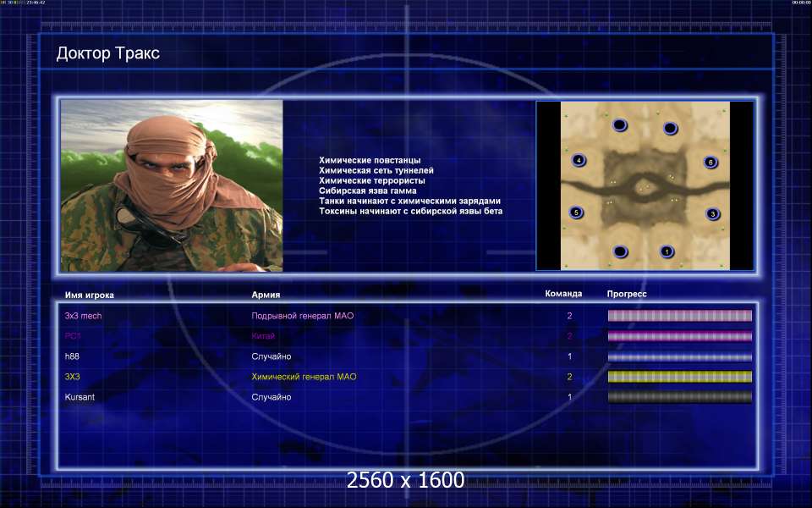This screenshot has width=812, height=508.
Task: Pick start position marker 5 on minimap
Action: tap(576, 212)
